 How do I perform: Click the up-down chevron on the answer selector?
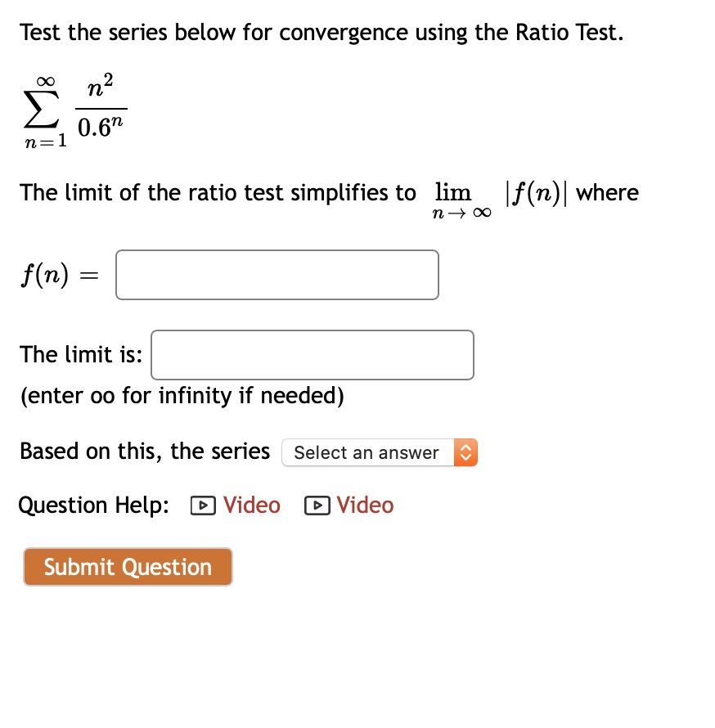tap(465, 452)
